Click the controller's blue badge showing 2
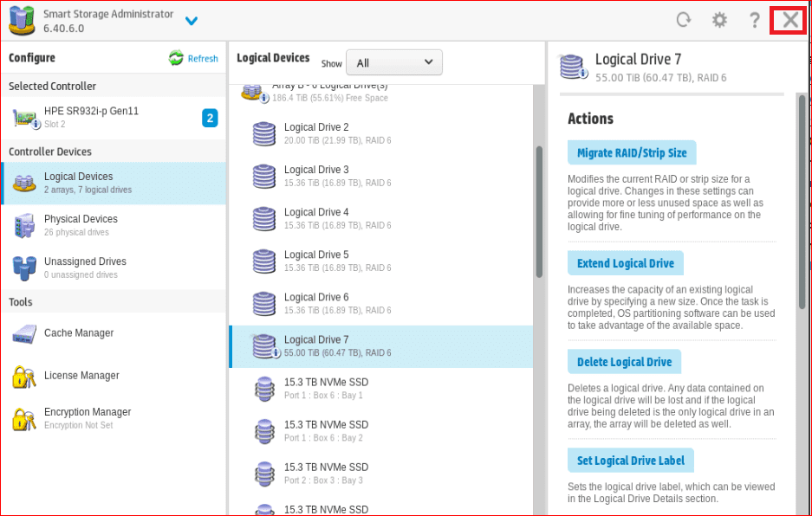 tap(210, 118)
